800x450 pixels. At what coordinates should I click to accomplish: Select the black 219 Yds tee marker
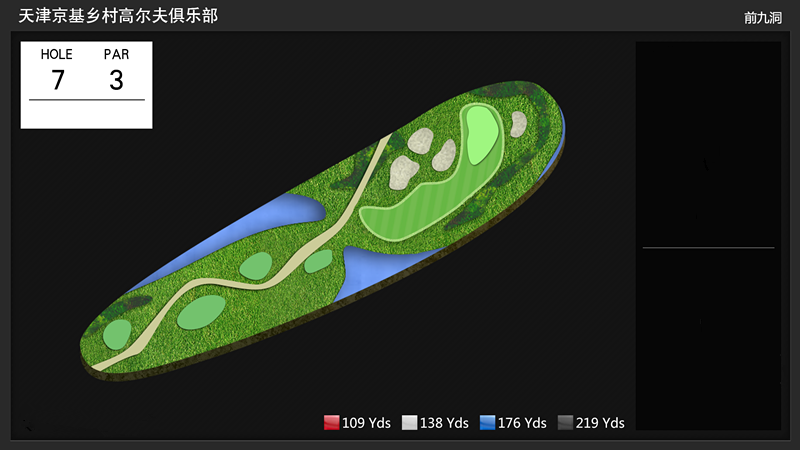(x=565, y=422)
